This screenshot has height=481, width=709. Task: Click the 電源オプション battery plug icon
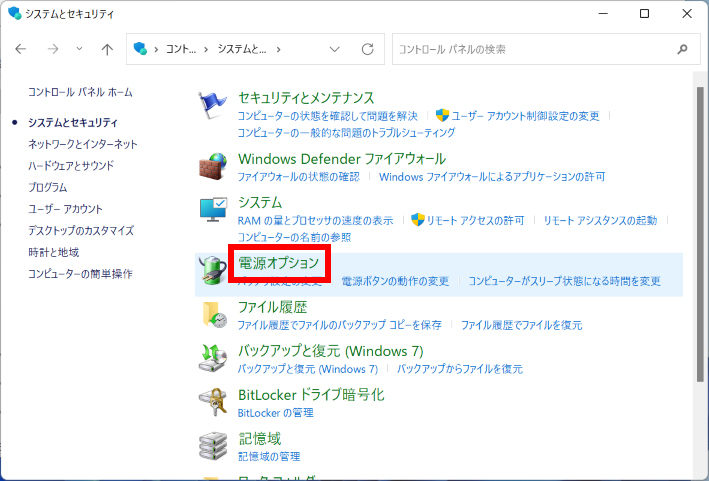(x=213, y=270)
